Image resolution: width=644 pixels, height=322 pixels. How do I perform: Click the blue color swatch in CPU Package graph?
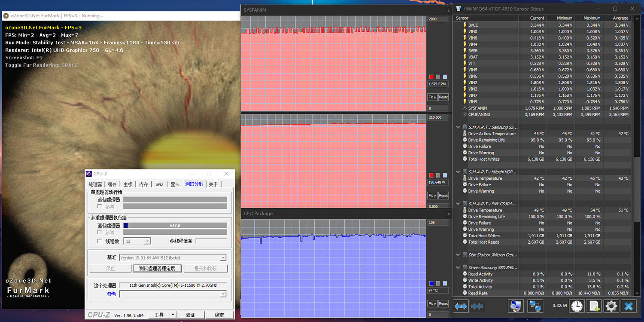tap(431, 283)
